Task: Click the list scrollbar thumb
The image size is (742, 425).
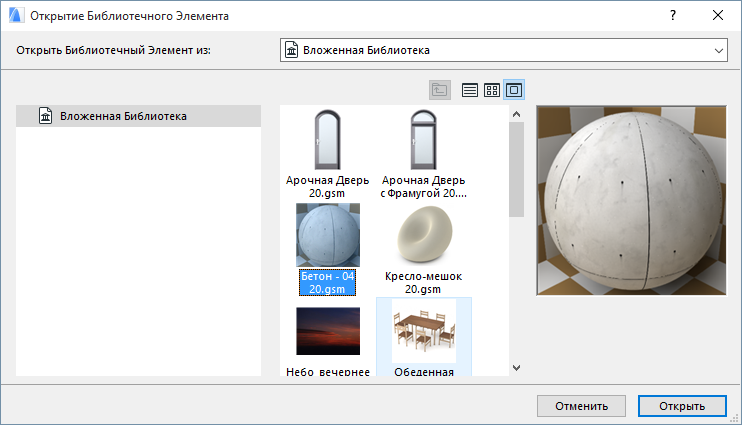Action: click(517, 169)
